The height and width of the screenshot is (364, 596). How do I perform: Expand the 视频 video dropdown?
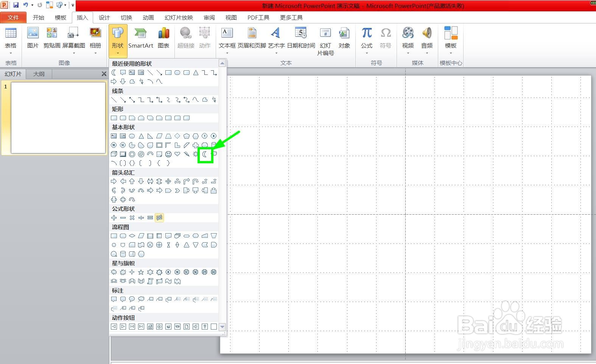click(x=408, y=53)
